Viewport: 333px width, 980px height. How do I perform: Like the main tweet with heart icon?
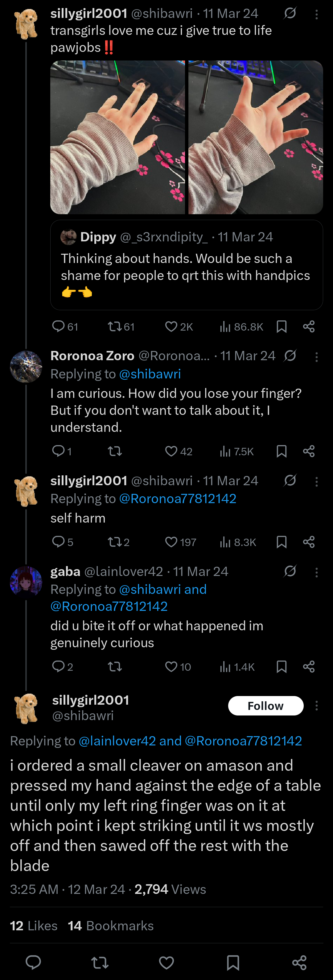pos(166,962)
